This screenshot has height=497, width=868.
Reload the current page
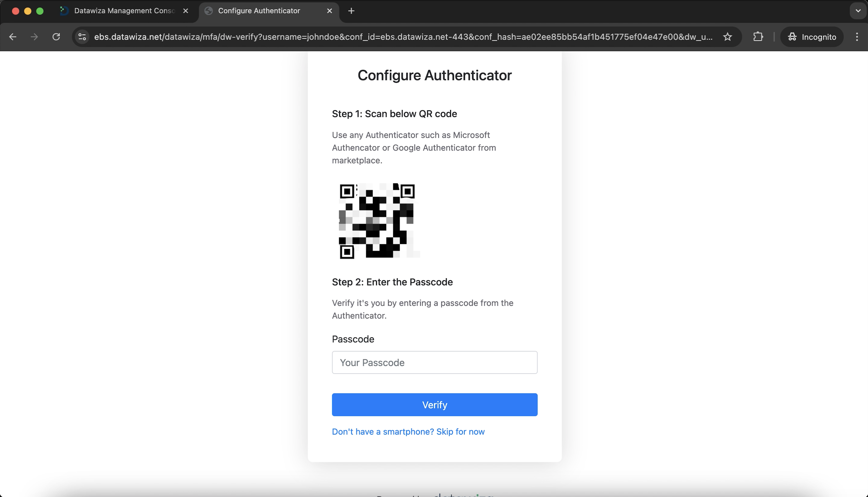[56, 37]
